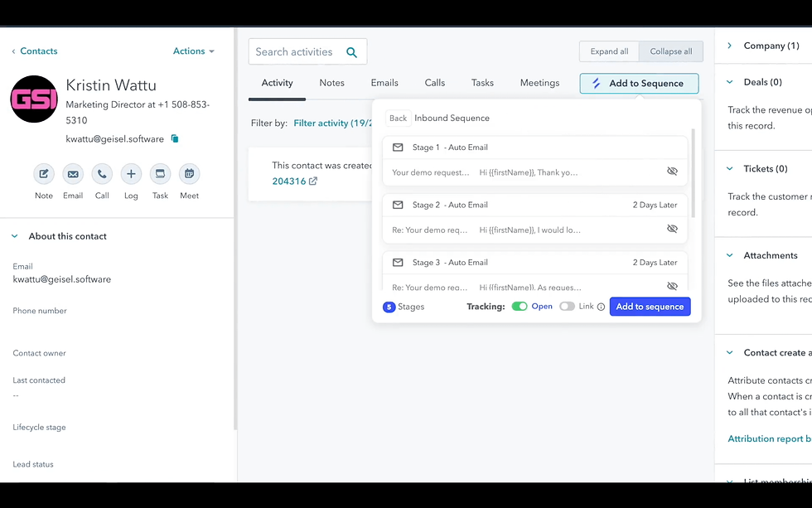Collapse the Contact create attribution section
The height and width of the screenshot is (508, 812).
click(729, 353)
